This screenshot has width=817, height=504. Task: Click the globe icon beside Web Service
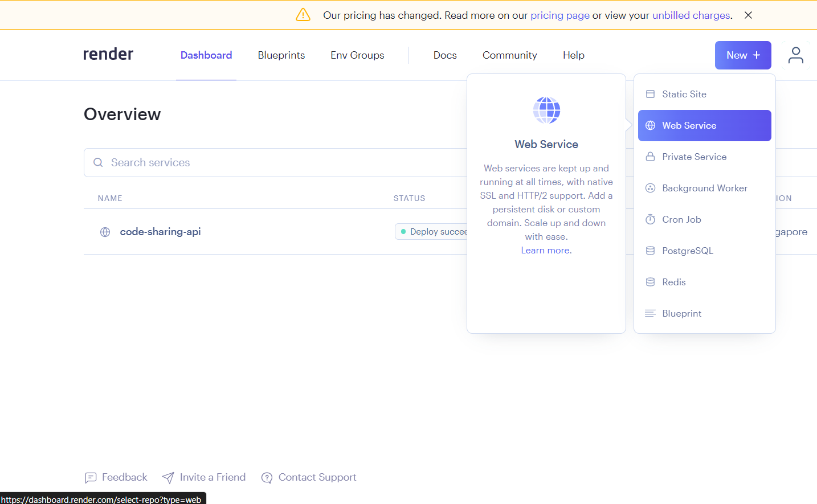650,125
